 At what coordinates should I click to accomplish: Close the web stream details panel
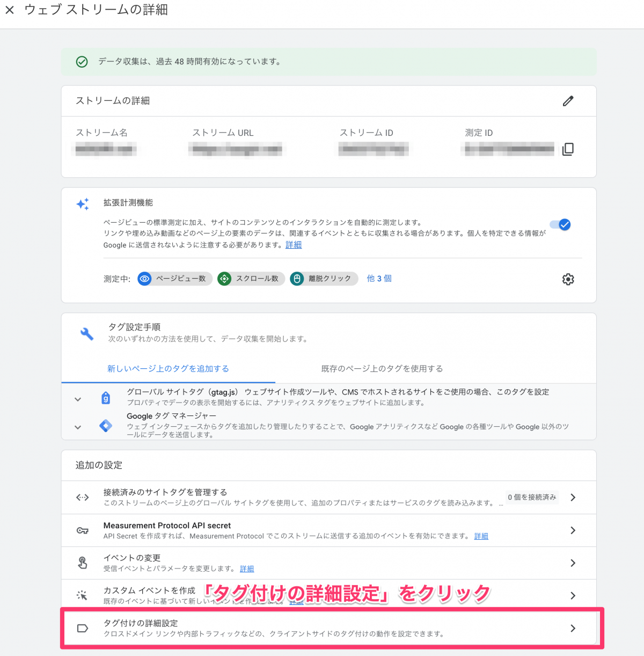click(x=10, y=10)
